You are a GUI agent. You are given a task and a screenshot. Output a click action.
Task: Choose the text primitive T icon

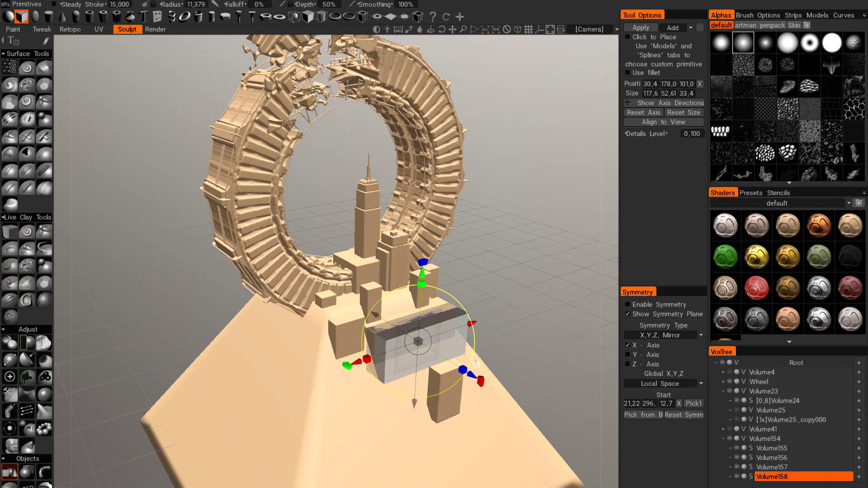tap(144, 17)
